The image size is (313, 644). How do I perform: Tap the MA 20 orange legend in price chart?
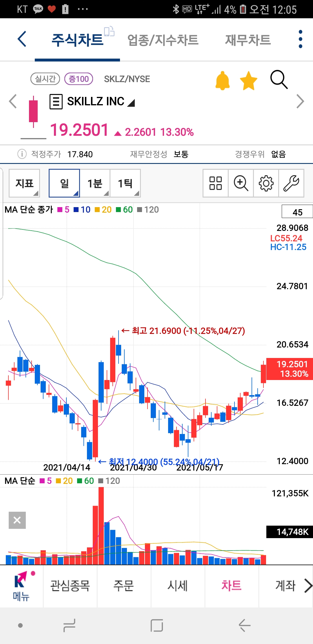[x=103, y=210]
